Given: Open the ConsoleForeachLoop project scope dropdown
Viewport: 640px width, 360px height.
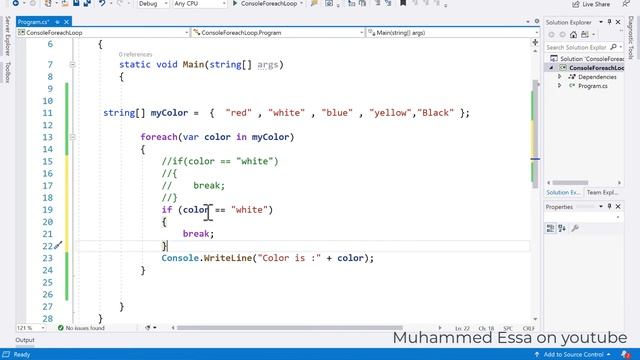Looking at the screenshot, I should point(103,33).
